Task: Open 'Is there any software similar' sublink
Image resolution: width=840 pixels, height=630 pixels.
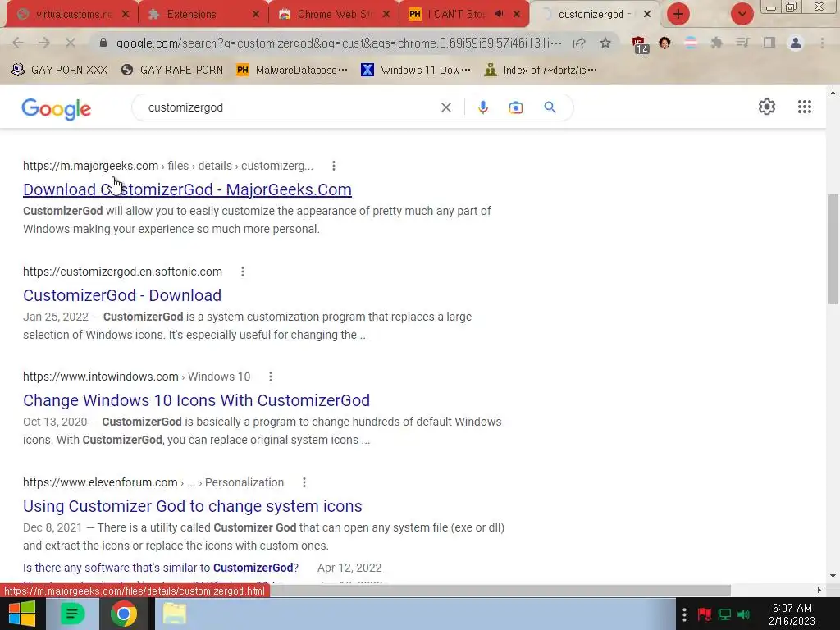Action: coord(161,568)
